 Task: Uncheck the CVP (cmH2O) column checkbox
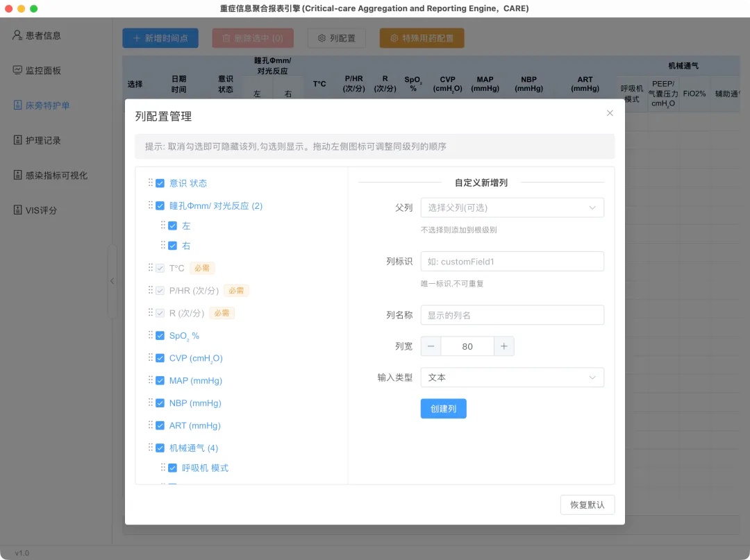tap(160, 358)
